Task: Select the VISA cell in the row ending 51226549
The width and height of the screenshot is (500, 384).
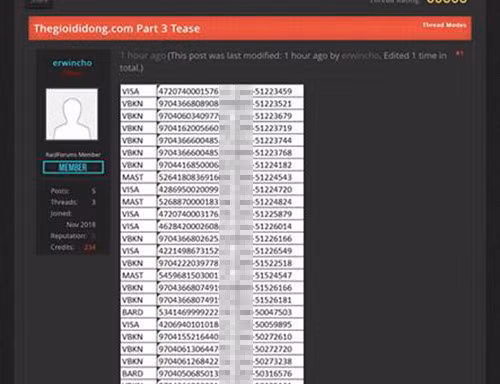Action: (x=139, y=251)
